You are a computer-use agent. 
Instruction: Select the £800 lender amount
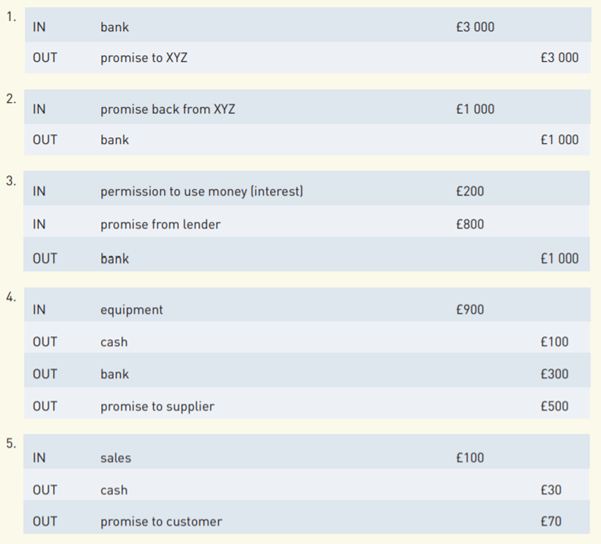coord(469,224)
